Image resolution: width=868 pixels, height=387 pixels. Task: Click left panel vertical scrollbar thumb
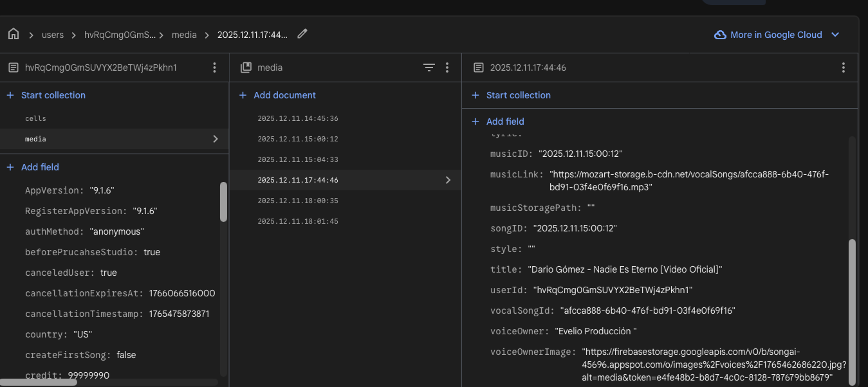coord(223,202)
